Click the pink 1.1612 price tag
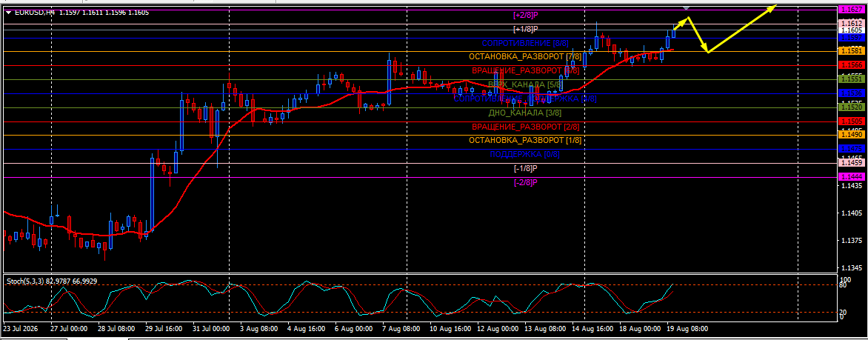868x340 pixels. tap(850, 24)
